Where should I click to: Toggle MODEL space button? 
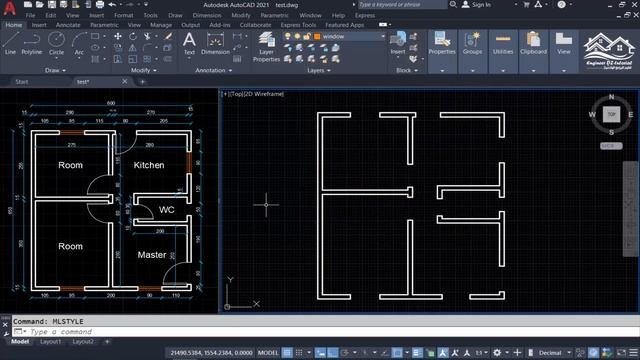tap(268, 353)
